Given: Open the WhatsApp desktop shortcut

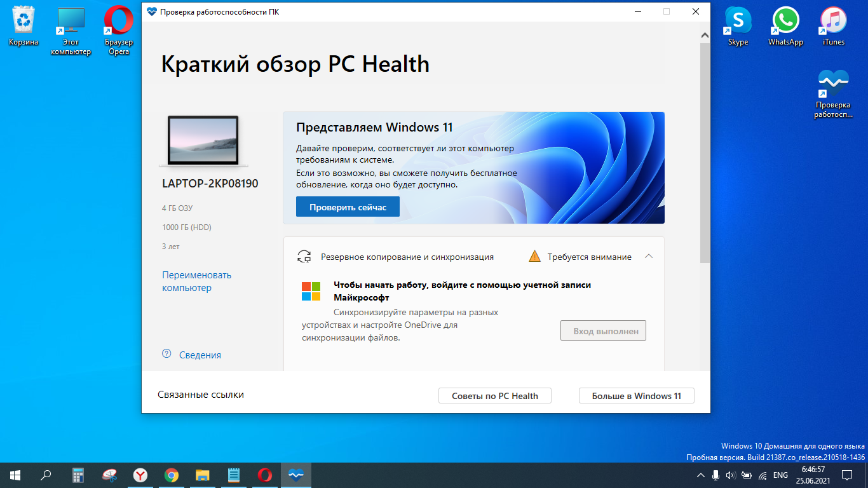Looking at the screenshot, I should click(x=785, y=26).
